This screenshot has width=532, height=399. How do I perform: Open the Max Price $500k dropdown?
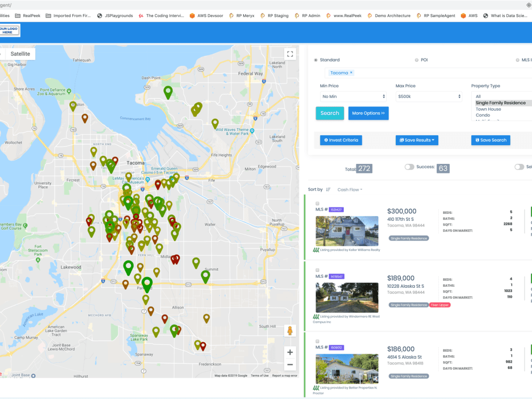[429, 96]
